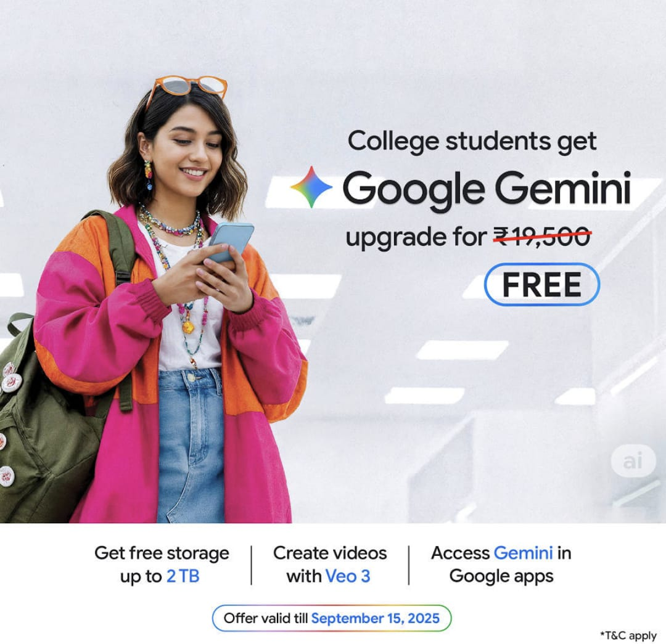Click the blue smartphone in her hands
The height and width of the screenshot is (644, 666).
click(x=230, y=242)
